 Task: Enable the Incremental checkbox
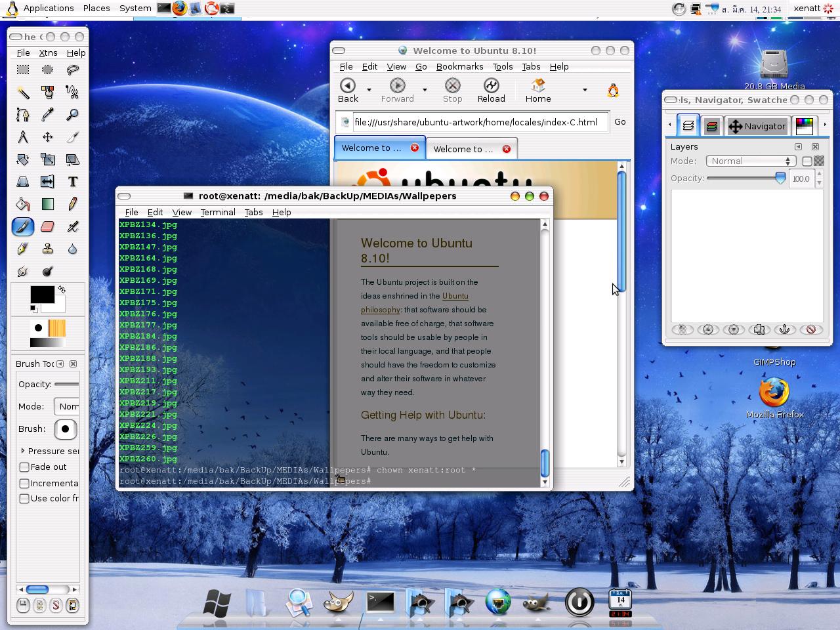click(24, 483)
